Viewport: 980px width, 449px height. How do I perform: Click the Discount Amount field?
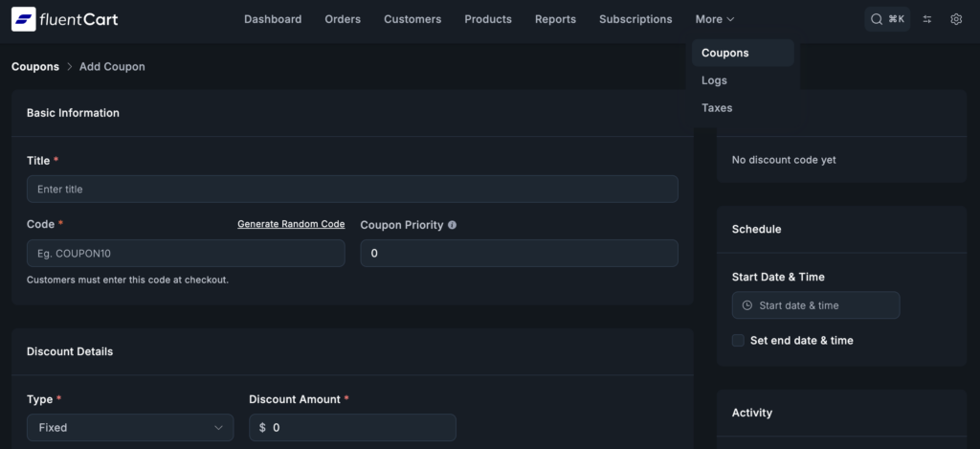(x=359, y=428)
